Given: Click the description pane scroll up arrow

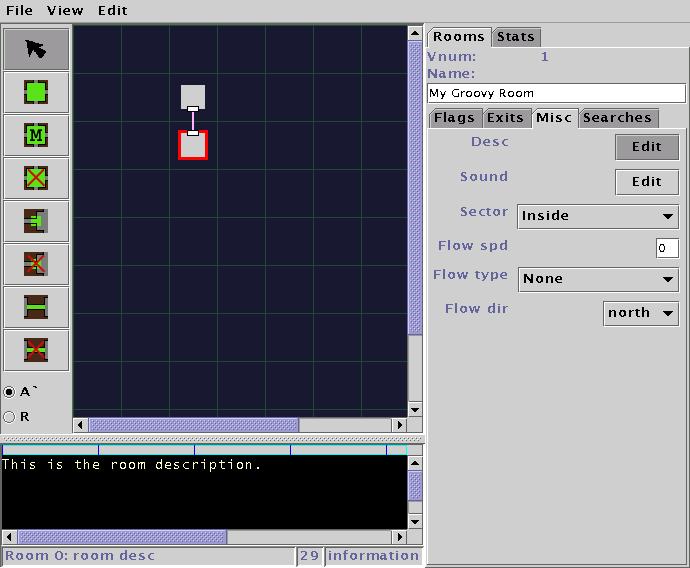Looking at the screenshot, I should point(415,463).
